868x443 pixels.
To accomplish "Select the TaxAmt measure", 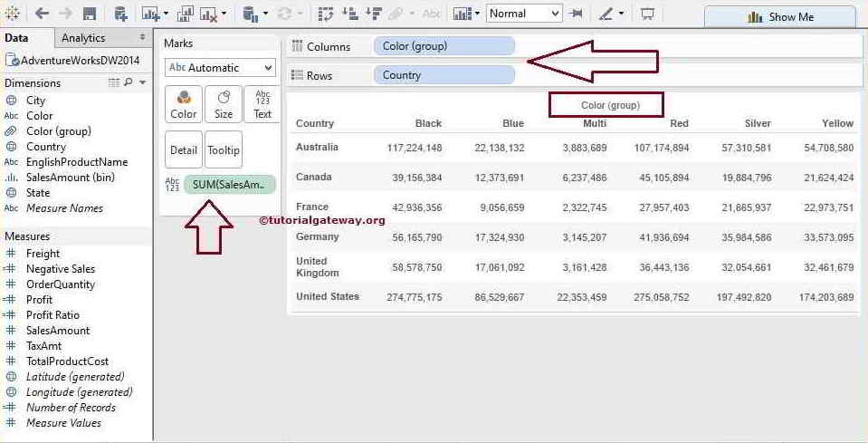I will tap(43, 346).
